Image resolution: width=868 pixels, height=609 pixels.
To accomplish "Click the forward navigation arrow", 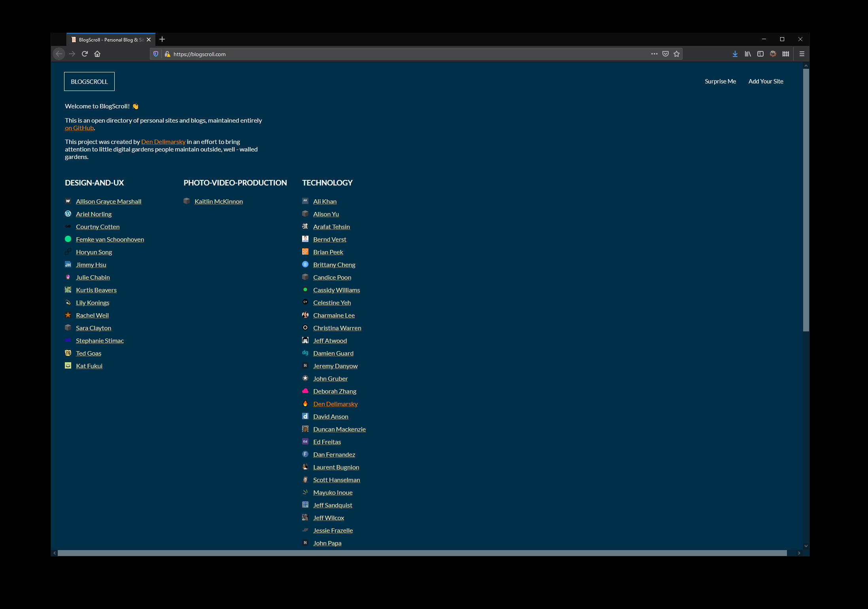I will [72, 54].
